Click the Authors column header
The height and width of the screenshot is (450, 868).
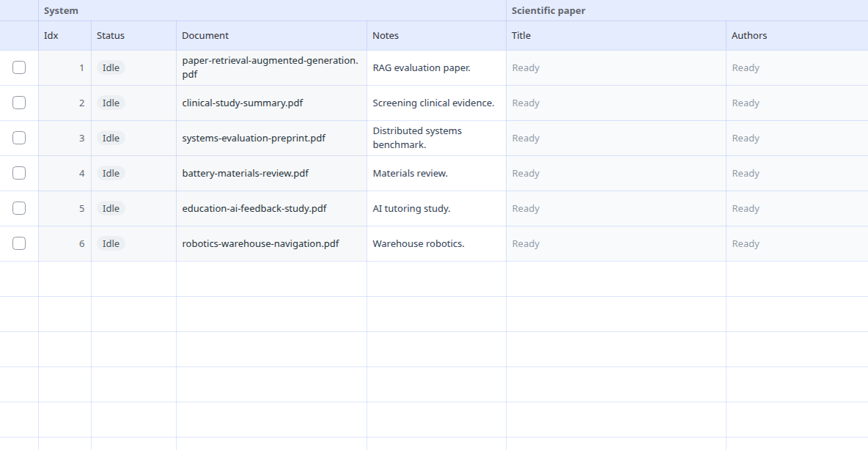[797, 35]
